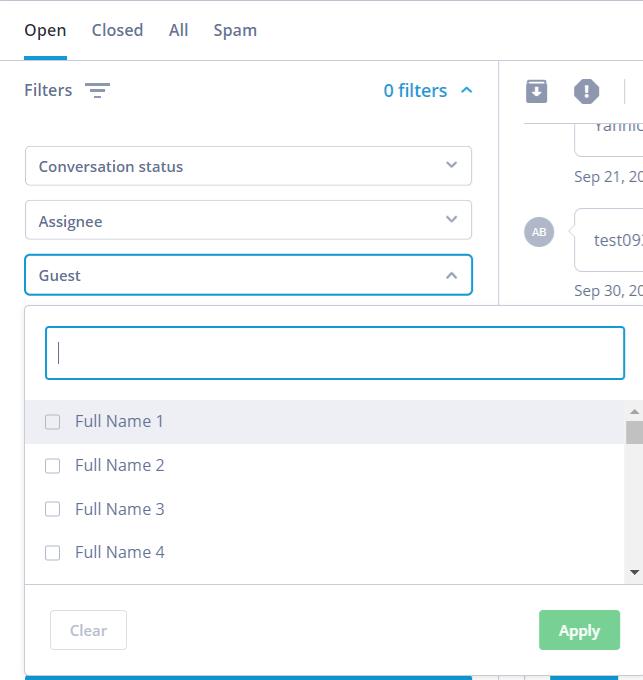643x680 pixels.
Task: Click the filter lines icon beside Filters
Action: [97, 91]
